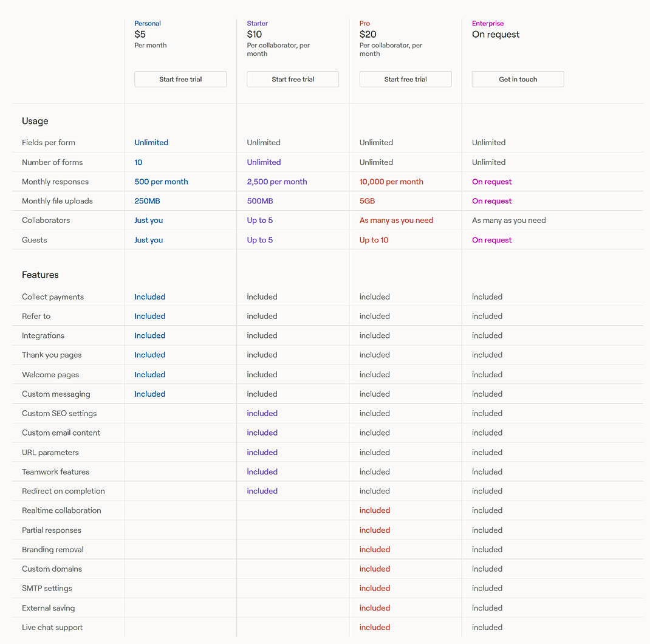Click the Unlimited fields link under Personal
The image size is (650, 644).
click(x=151, y=142)
